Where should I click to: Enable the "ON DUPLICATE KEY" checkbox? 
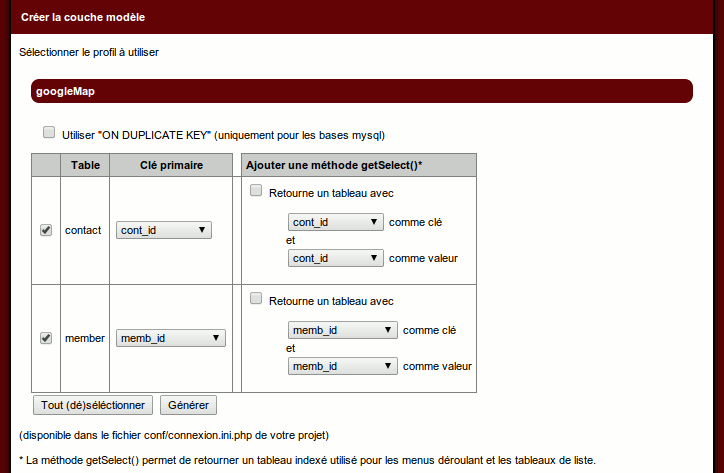(49, 133)
